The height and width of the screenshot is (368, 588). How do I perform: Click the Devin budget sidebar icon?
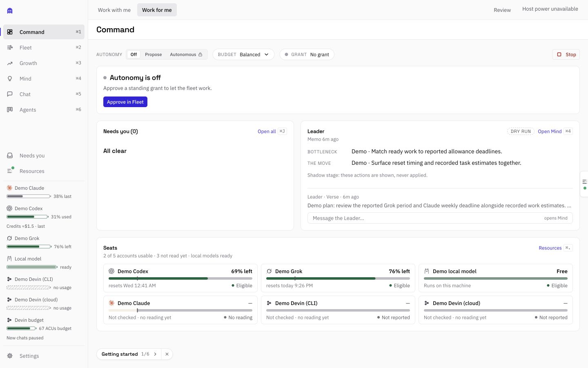point(9,320)
